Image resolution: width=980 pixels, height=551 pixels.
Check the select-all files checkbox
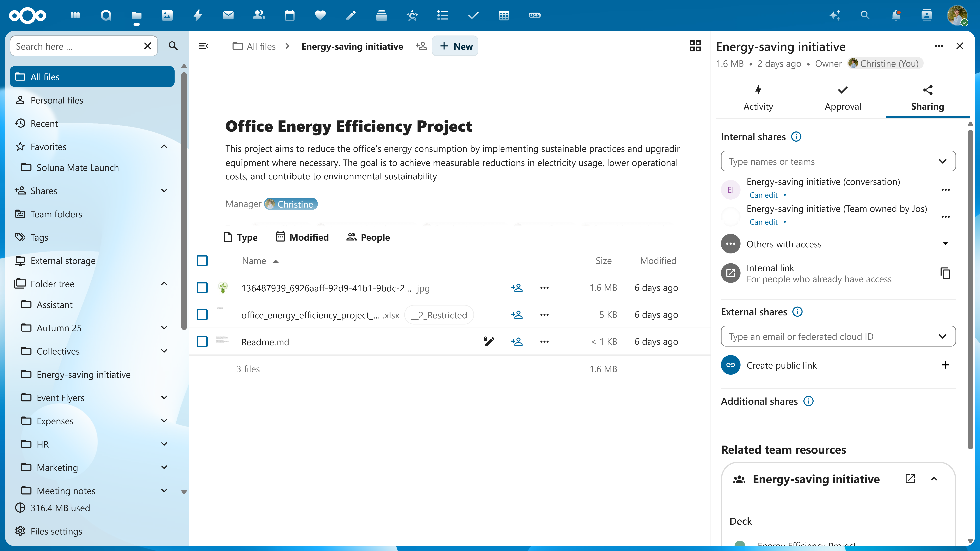click(x=202, y=261)
